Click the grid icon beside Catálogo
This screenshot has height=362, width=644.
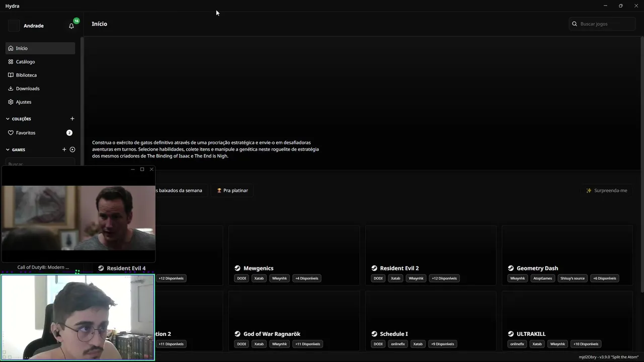pyautogui.click(x=11, y=62)
